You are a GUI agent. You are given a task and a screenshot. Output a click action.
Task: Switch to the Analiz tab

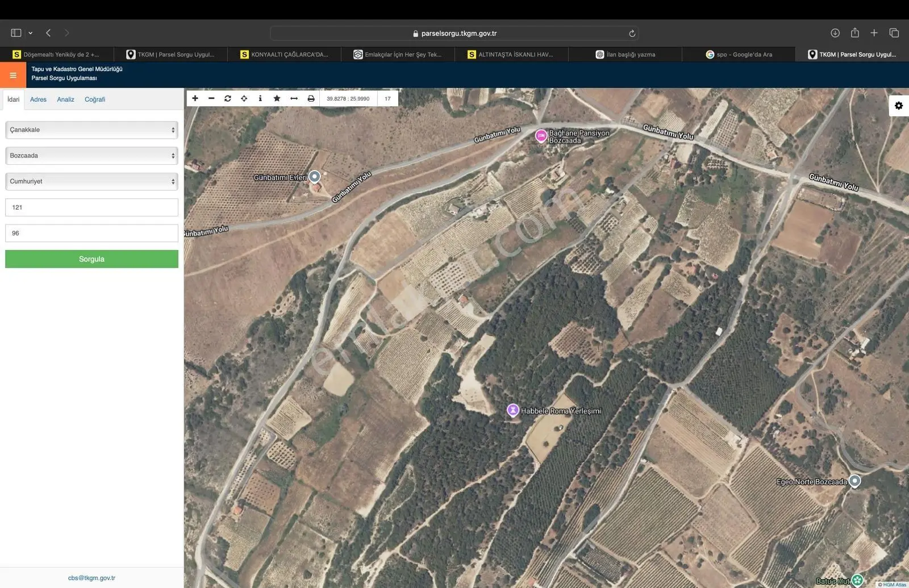pyautogui.click(x=65, y=99)
